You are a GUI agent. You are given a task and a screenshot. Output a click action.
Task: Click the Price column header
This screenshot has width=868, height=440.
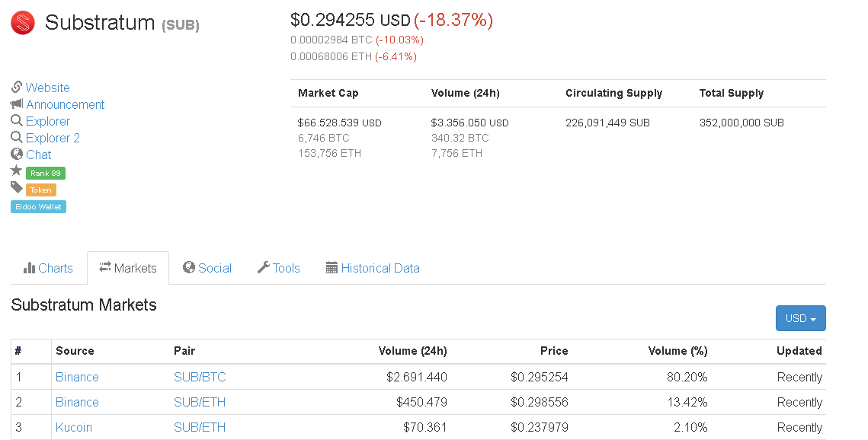pos(554,351)
